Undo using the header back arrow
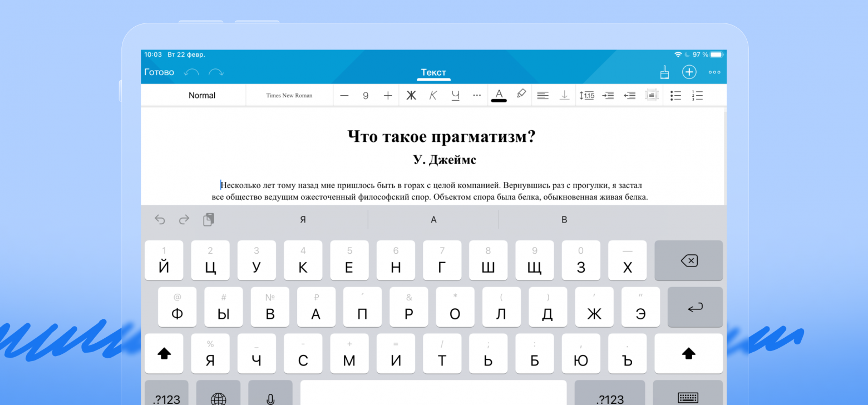Screen dimensions: 868x405 pos(191,72)
